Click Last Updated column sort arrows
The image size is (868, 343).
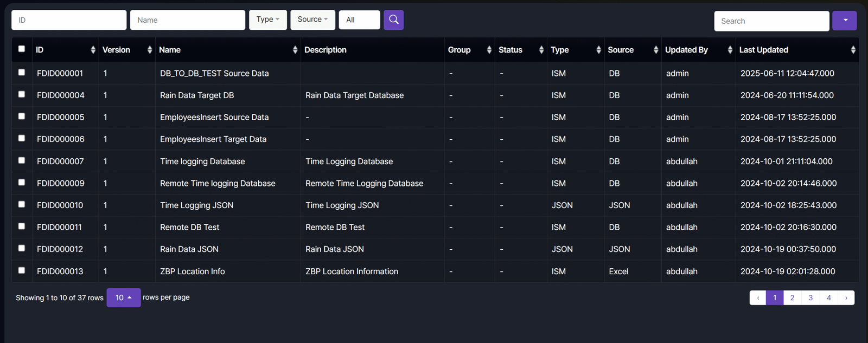pos(853,50)
